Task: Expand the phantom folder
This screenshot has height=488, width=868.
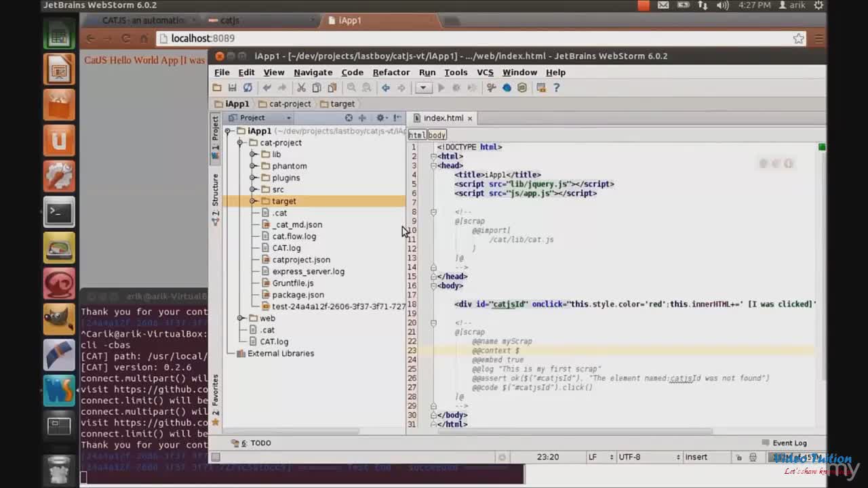Action: tap(252, 166)
